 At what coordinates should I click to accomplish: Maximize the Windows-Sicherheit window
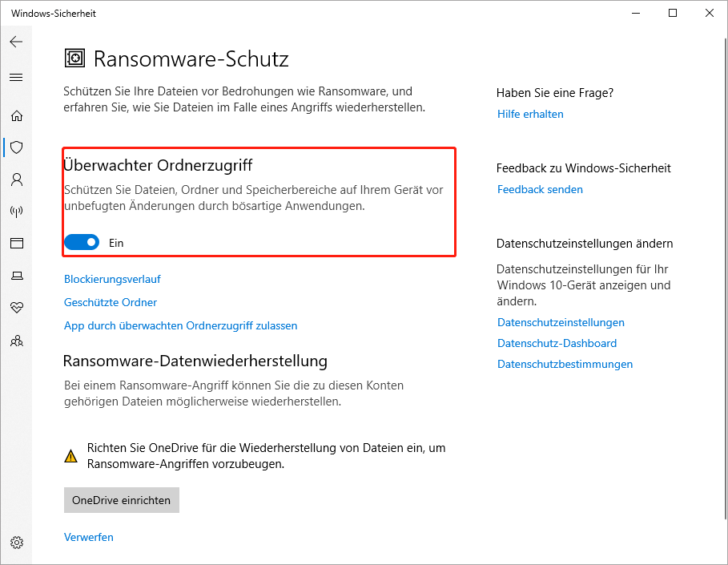click(672, 13)
